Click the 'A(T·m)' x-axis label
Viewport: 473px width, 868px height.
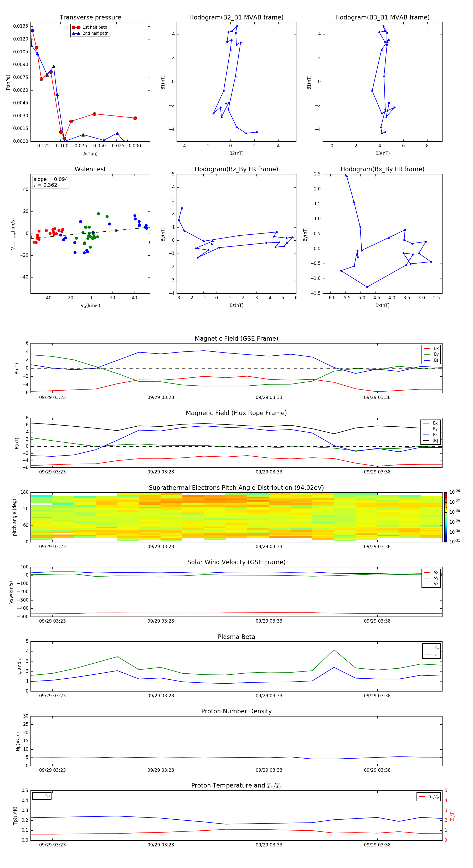(x=90, y=154)
